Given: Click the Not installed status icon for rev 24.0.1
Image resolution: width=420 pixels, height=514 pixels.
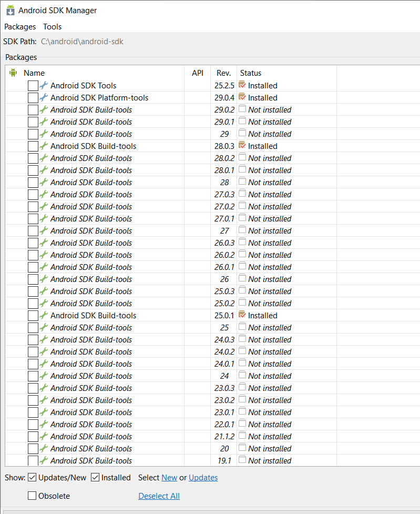Looking at the screenshot, I should [242, 363].
